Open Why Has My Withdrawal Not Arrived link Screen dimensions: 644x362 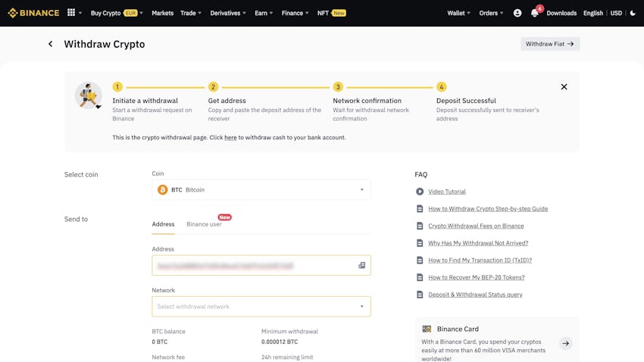478,243
